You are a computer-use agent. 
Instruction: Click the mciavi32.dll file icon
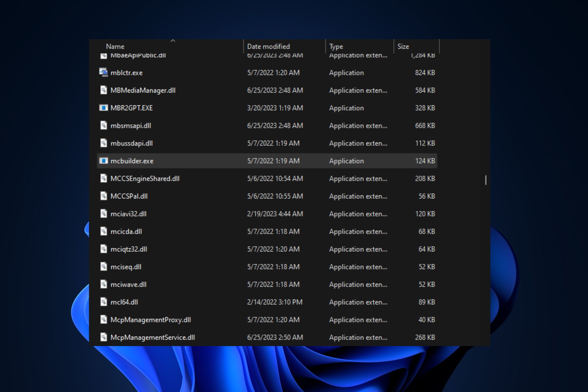click(x=104, y=214)
